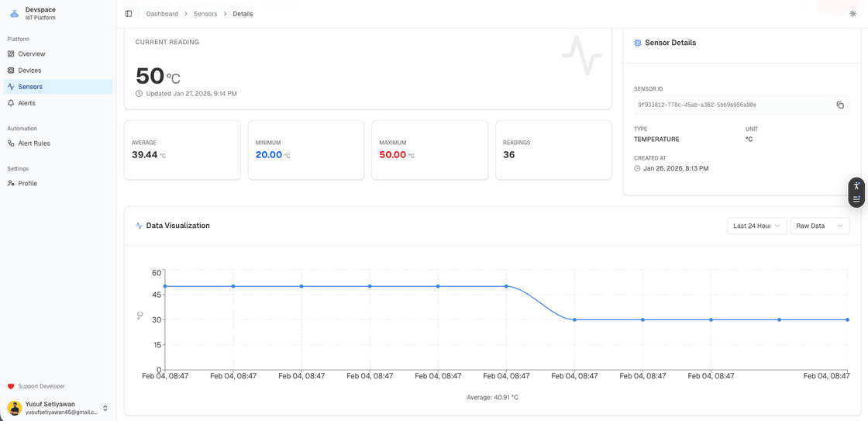The image size is (868, 421).
Task: Click the Profile user-gear icon
Action: click(x=11, y=183)
